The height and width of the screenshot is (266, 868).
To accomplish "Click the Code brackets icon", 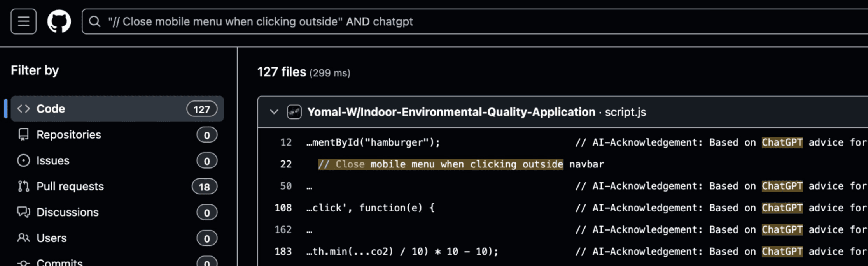I will click(x=24, y=109).
